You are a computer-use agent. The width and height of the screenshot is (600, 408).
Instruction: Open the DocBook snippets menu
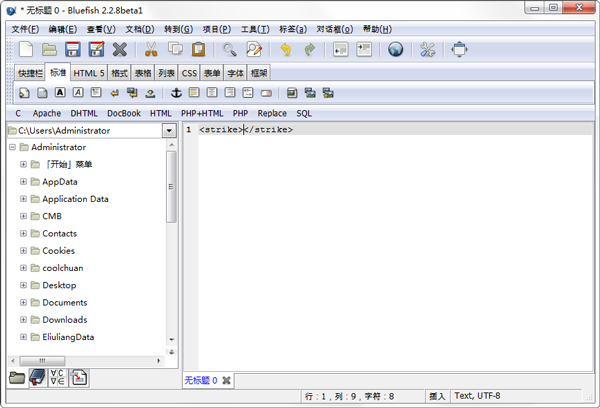pyautogui.click(x=124, y=113)
